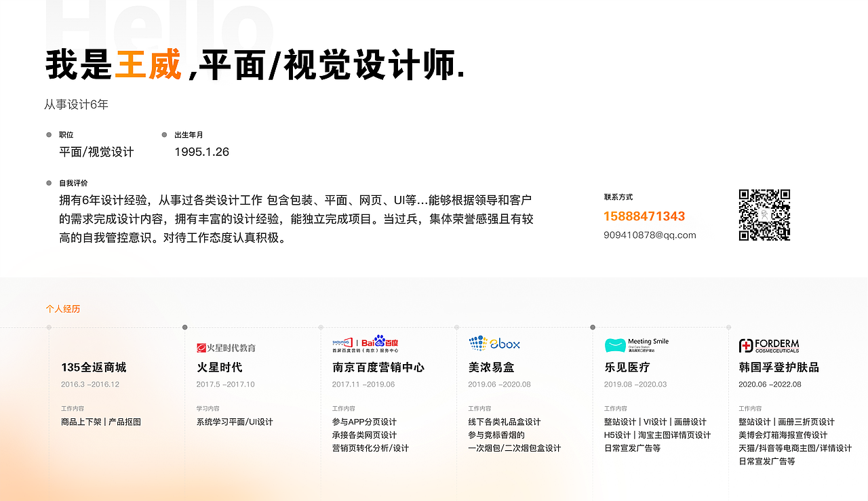868x501 pixels.
Task: Click the 出生年月 label
Action: [189, 135]
